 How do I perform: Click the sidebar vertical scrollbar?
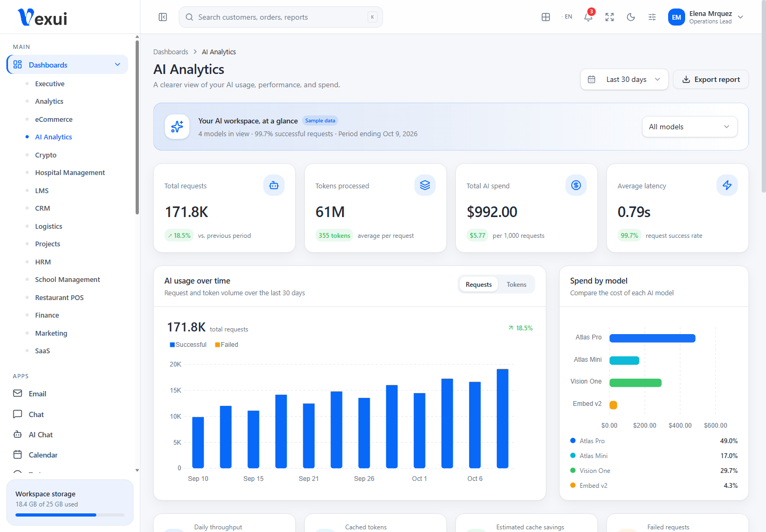[x=137, y=128]
